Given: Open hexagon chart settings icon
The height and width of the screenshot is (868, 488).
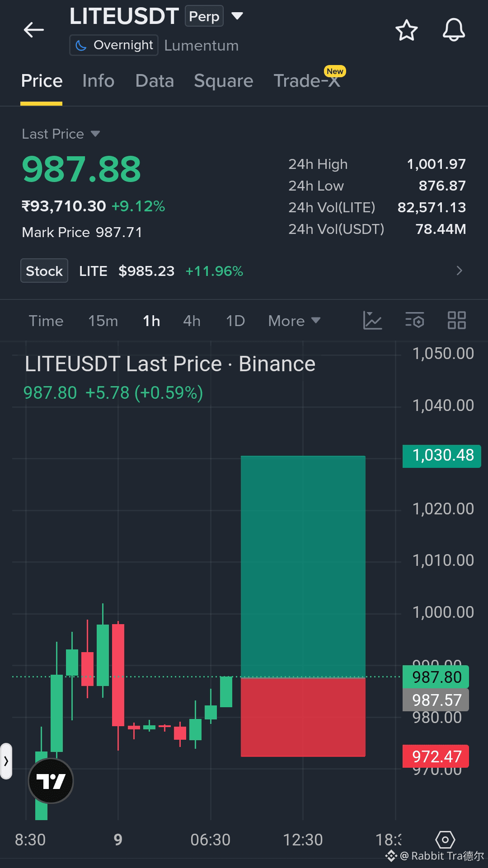Looking at the screenshot, I should [445, 840].
